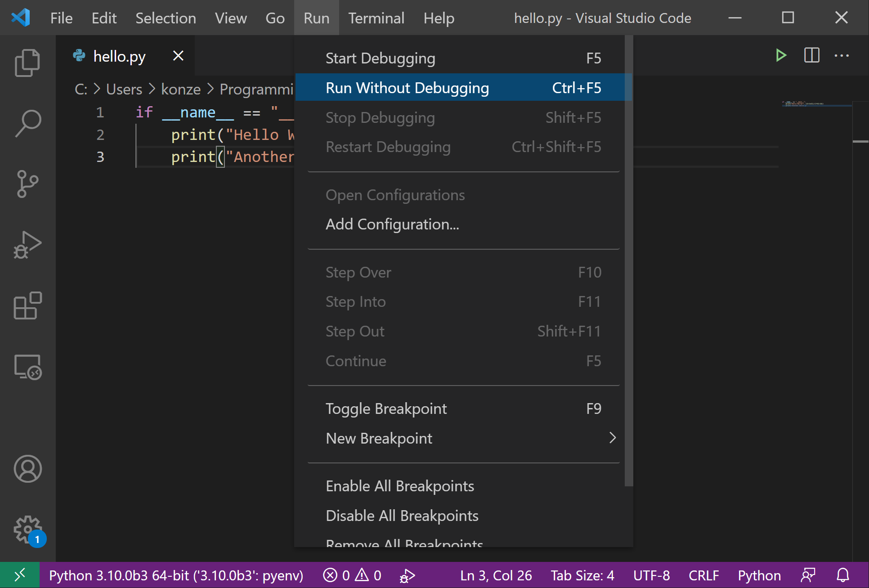Click the split editor icon
The image size is (869, 588).
pyautogui.click(x=811, y=55)
